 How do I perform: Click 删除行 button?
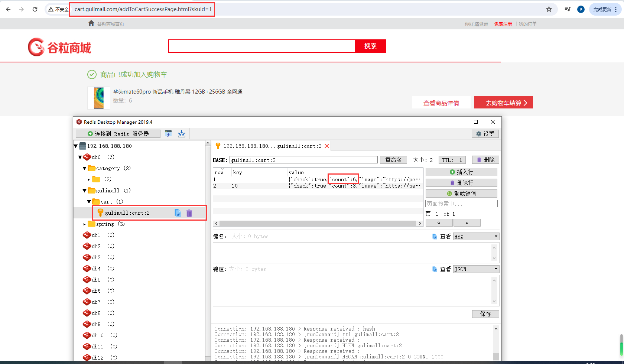pos(461,183)
